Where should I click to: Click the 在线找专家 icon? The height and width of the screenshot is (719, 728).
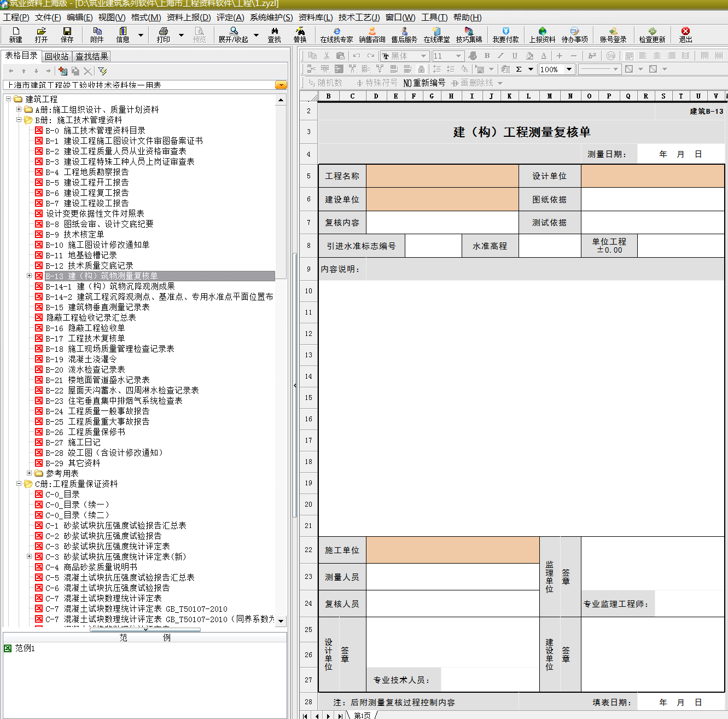pos(337,35)
